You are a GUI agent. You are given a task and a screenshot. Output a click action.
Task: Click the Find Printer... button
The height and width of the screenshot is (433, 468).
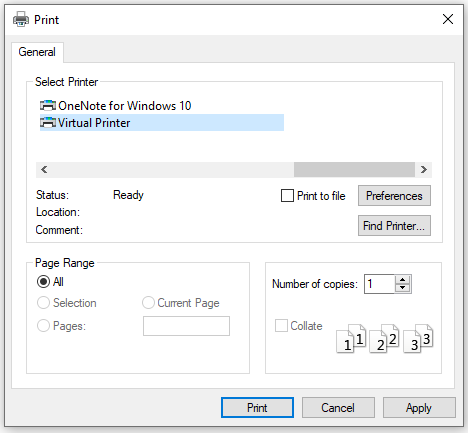[394, 226]
